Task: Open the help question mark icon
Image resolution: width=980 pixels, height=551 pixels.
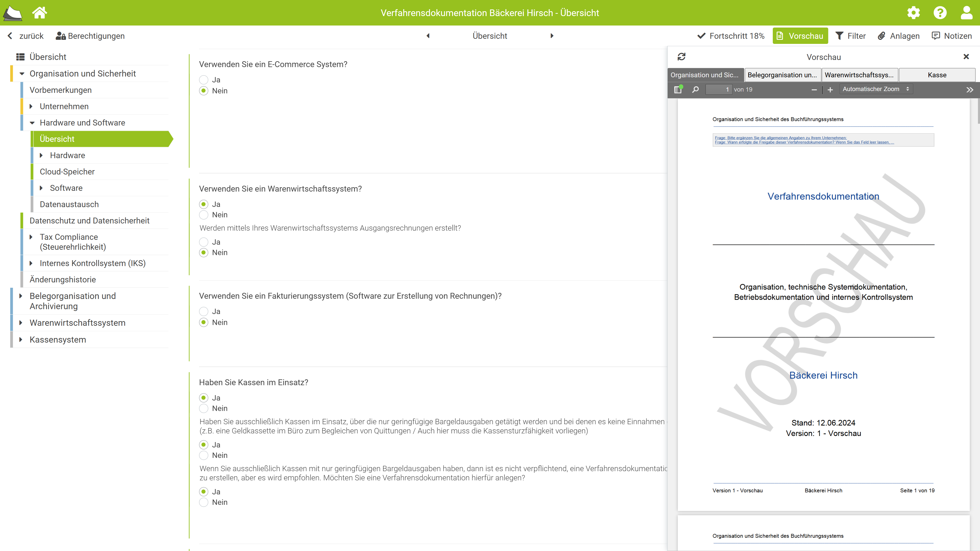Action: (940, 12)
